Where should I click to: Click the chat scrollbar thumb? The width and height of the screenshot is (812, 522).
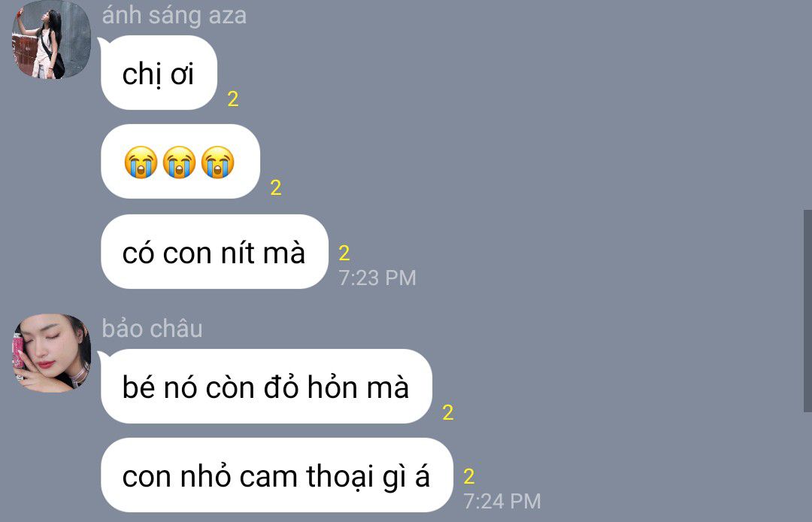pos(807,311)
